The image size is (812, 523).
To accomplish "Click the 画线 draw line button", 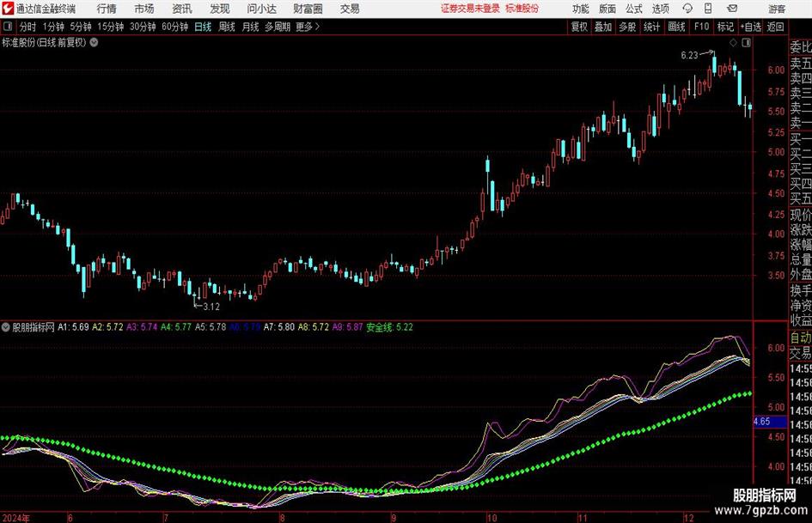I will 676,27.
